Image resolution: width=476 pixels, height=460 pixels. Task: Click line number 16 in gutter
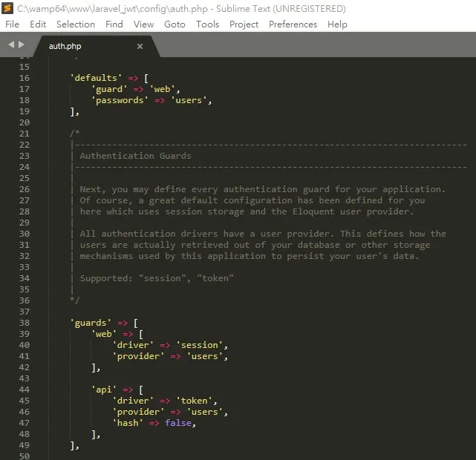(25, 78)
